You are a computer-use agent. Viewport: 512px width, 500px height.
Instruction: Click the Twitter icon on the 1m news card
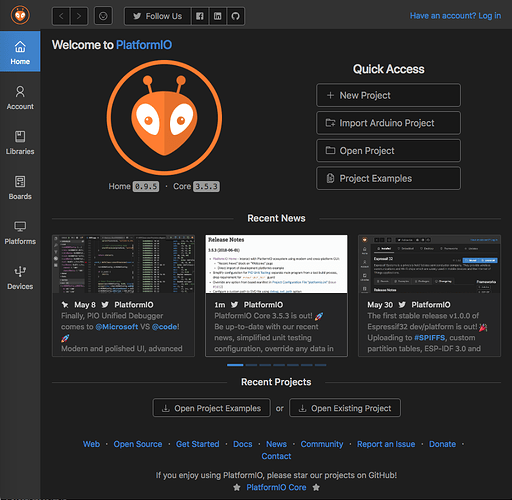[234, 305]
